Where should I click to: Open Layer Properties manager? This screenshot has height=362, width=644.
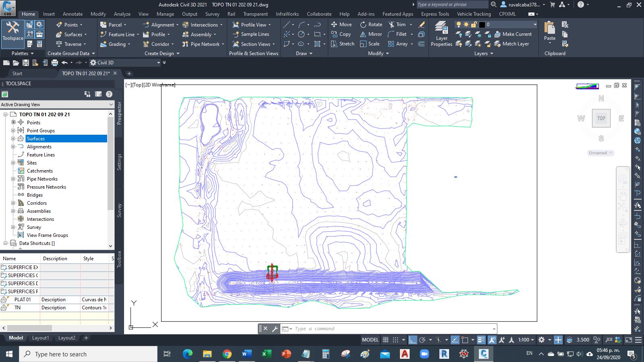[441, 34]
